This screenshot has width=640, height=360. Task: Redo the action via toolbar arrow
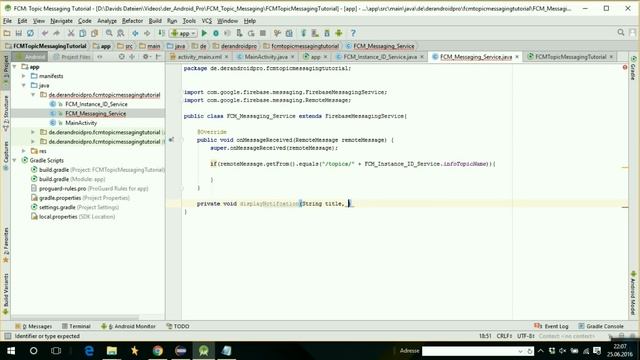[x=56, y=33]
